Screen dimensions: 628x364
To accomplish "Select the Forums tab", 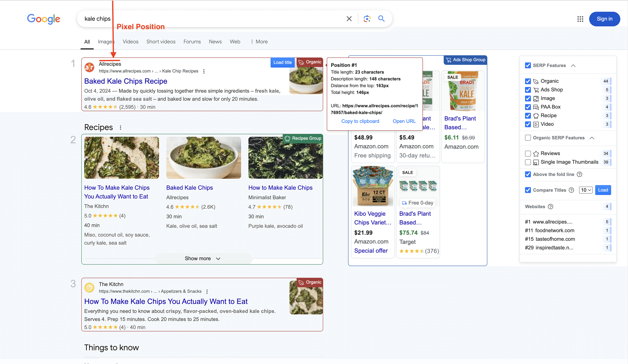I will 192,42.
